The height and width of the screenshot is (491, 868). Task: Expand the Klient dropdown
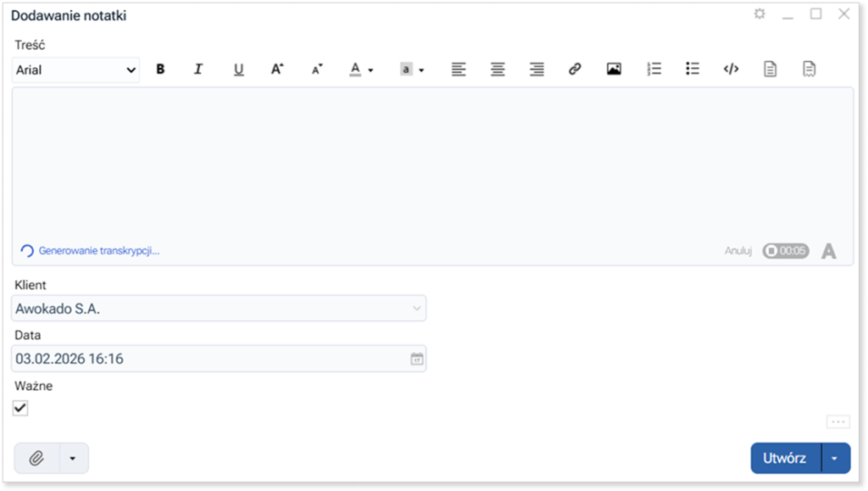click(416, 309)
